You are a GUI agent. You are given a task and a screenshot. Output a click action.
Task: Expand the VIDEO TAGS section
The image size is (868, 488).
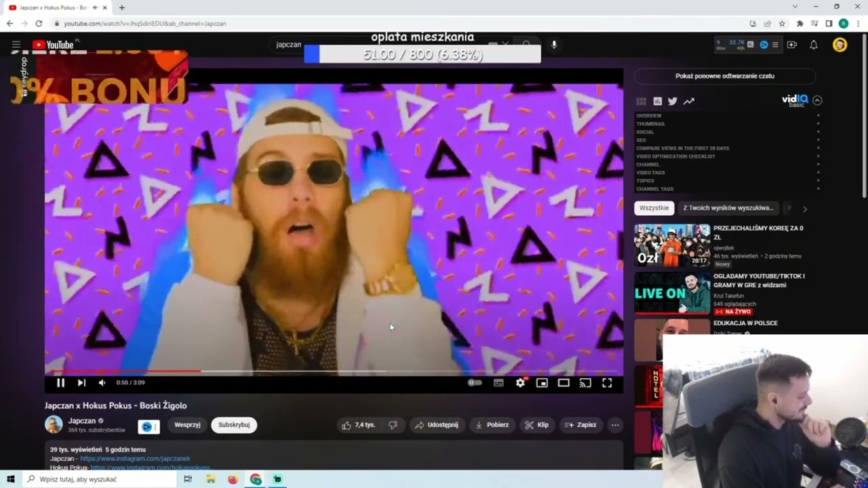[728, 173]
